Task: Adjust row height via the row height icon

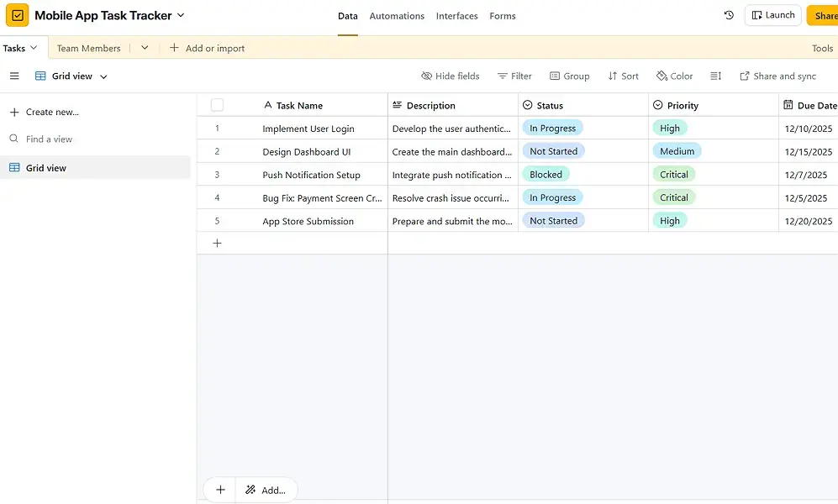Action: pyautogui.click(x=715, y=76)
